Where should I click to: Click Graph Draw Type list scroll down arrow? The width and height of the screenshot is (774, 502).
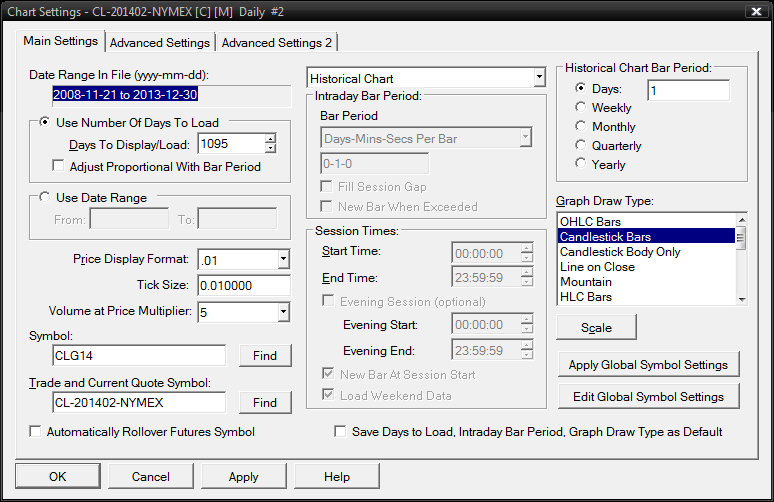(x=741, y=299)
